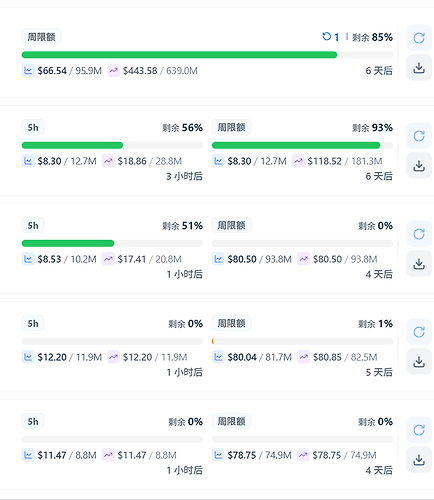Viewport: 434px width, 500px height.
Task: Click the '$66.54 / 95.9M' value
Action: point(70,71)
